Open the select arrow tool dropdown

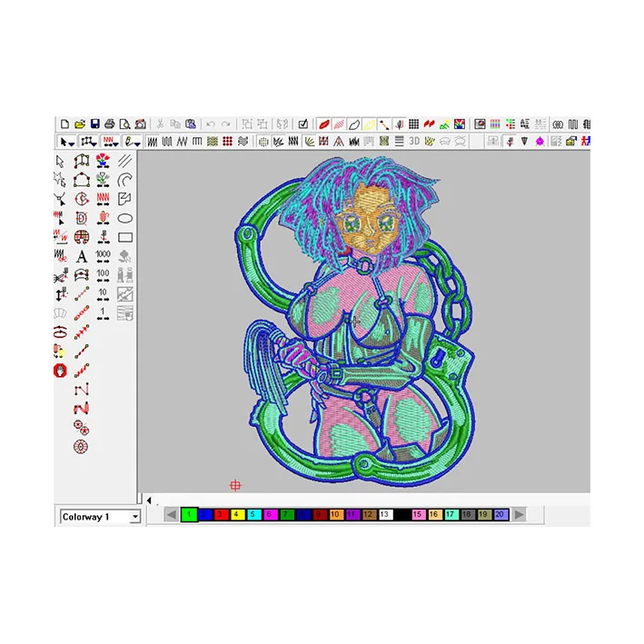pyautogui.click(x=67, y=142)
